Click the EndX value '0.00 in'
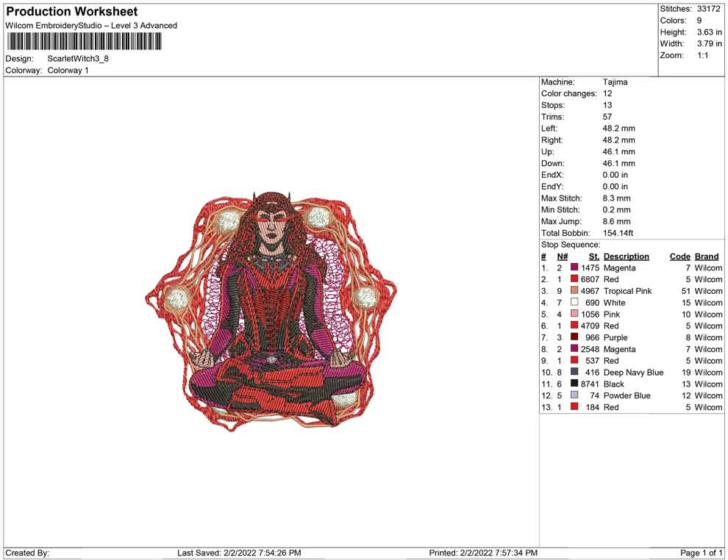The image size is (728, 560). pos(615,175)
